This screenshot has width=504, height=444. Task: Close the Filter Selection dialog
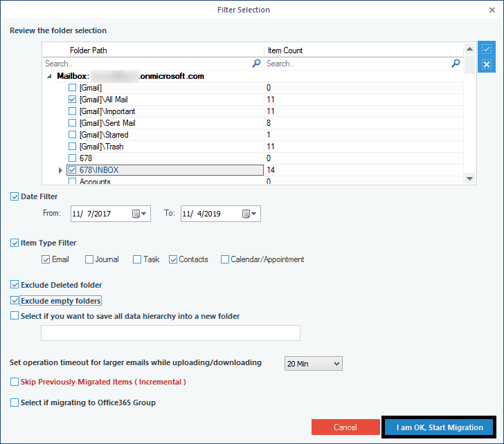[x=492, y=10]
